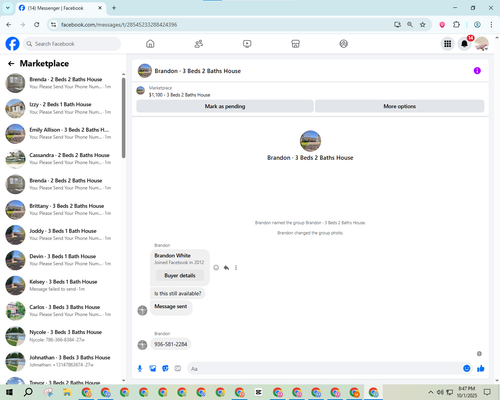Open the notifications bell
The image size is (500, 400).
pos(464,44)
